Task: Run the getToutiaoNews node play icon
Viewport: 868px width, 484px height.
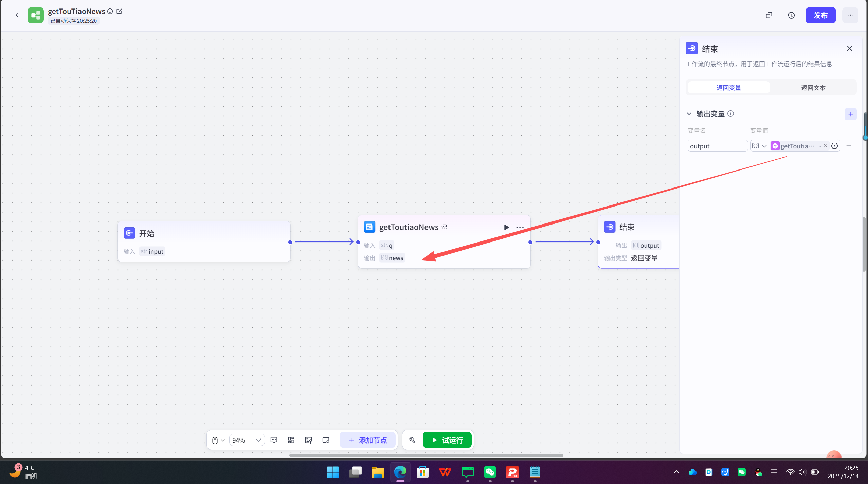Action: (x=506, y=227)
